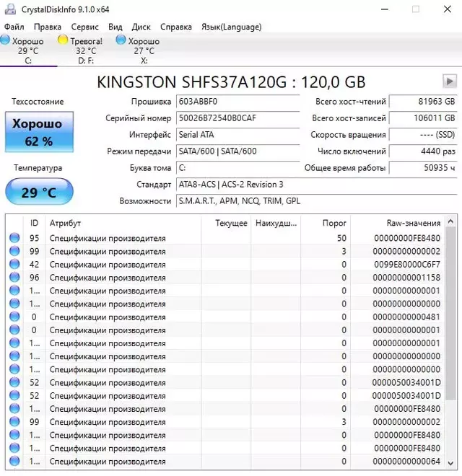The height and width of the screenshot is (476, 462).
Task: Click the 29 °C temperature button
Action: pos(39,192)
